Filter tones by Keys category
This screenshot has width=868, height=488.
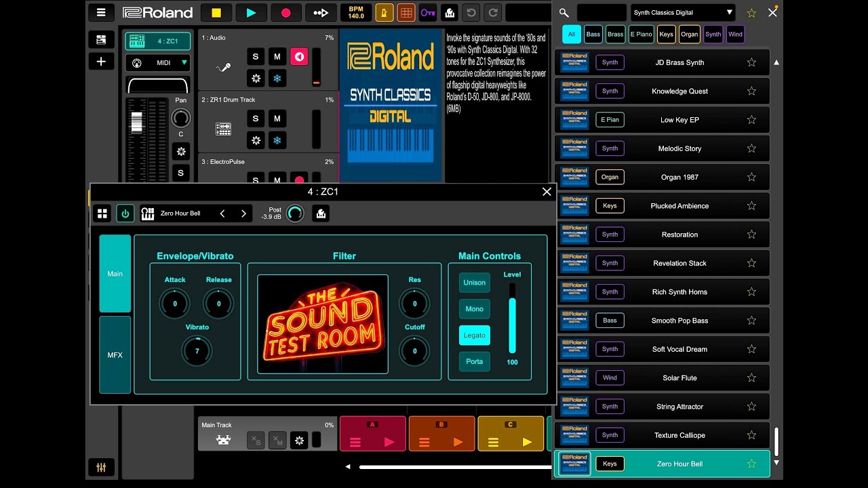667,34
